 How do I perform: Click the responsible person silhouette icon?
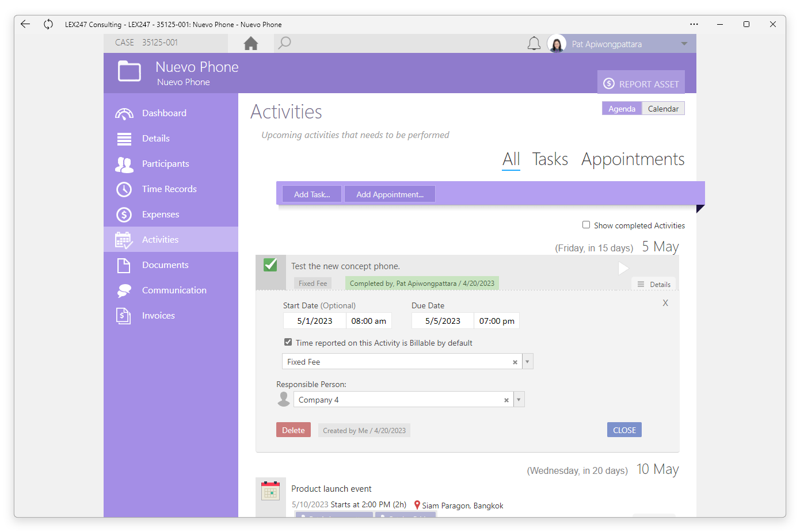coord(284,399)
